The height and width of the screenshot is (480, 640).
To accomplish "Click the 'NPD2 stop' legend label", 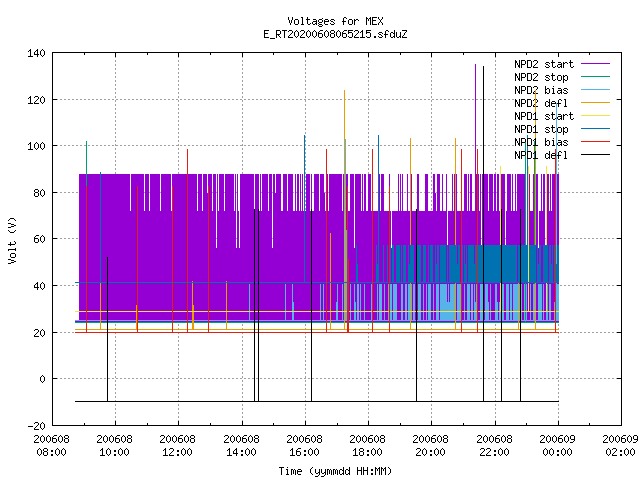I will point(541,77).
